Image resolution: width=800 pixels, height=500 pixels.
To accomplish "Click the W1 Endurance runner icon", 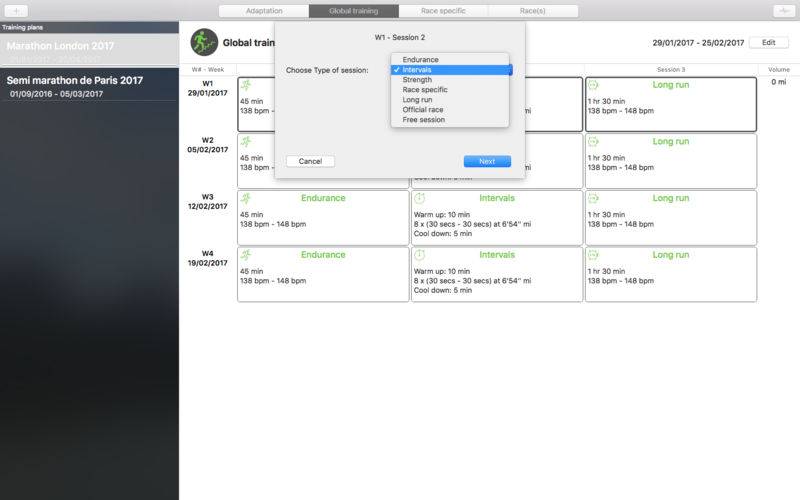I will point(246,85).
